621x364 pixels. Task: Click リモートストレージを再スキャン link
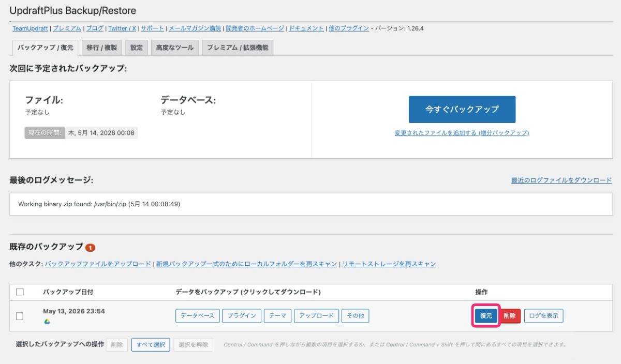389,264
